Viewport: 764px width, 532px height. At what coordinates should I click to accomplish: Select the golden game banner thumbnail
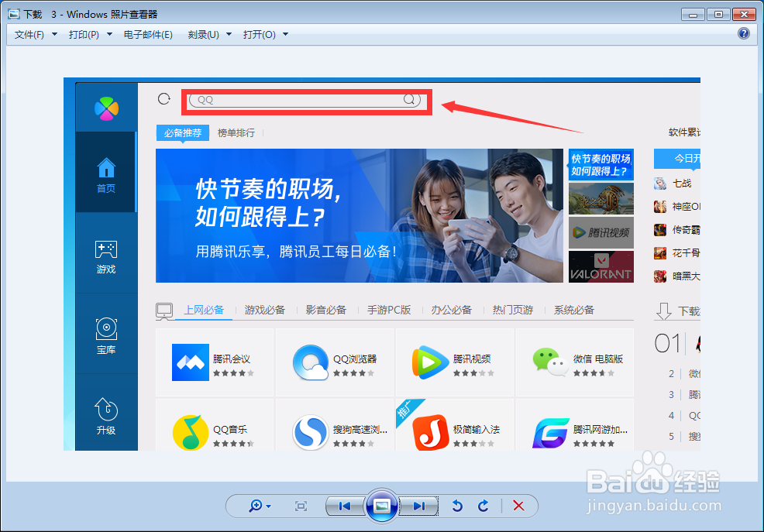601,198
